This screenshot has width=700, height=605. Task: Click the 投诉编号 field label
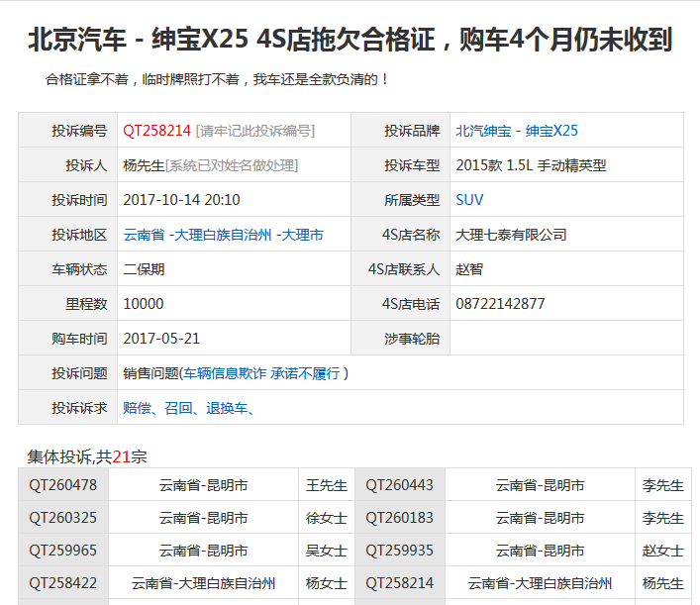79,131
